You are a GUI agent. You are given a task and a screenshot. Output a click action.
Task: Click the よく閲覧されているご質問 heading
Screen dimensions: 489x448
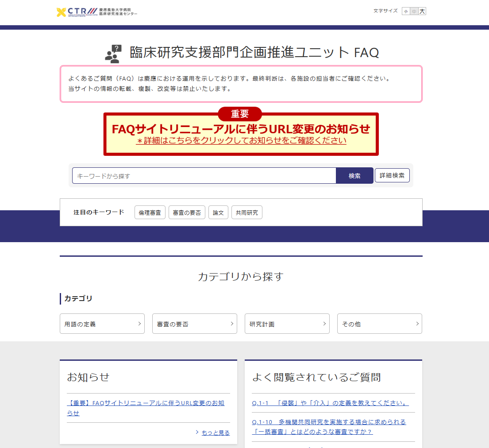pos(316,377)
